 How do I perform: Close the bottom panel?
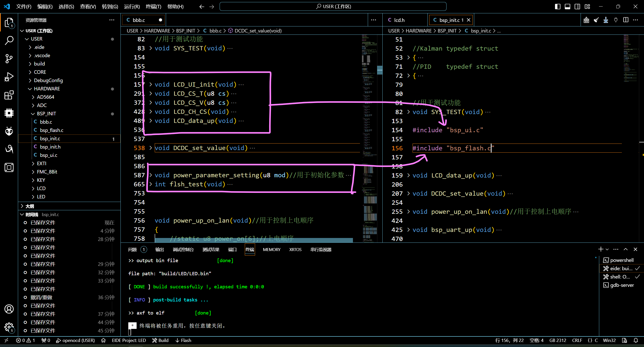(635, 249)
